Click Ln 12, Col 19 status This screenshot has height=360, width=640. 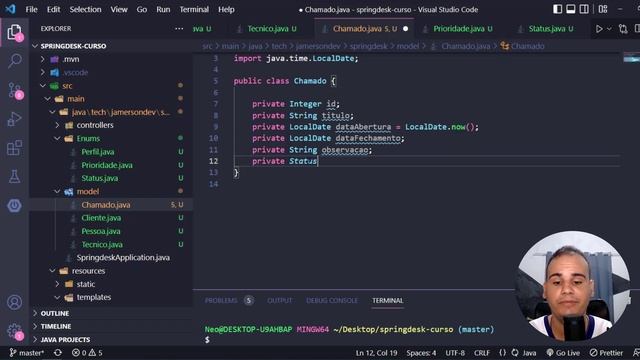tap(376, 353)
